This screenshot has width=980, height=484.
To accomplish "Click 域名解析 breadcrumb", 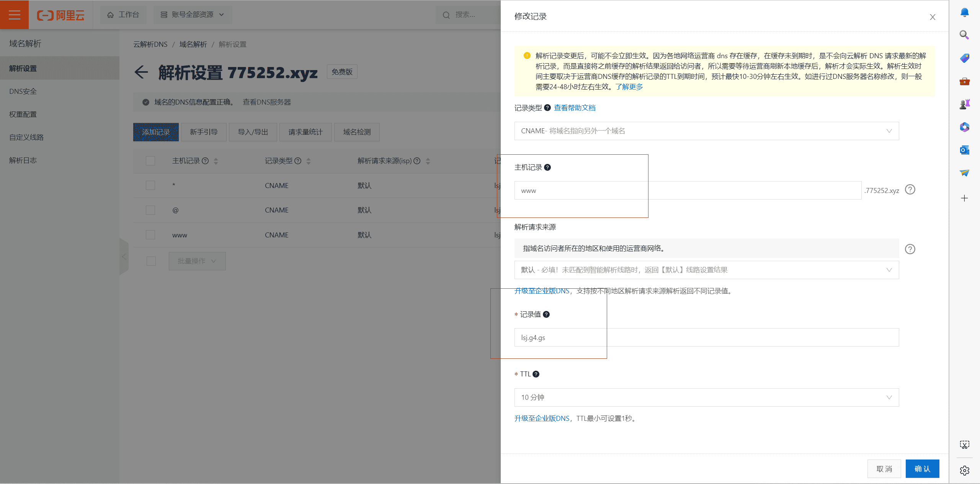I will [x=193, y=44].
